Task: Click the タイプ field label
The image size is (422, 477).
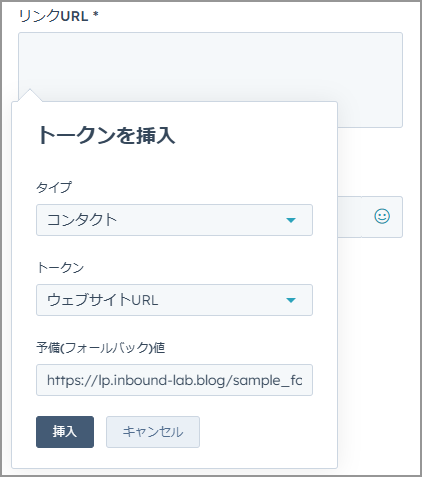Action: 54,187
